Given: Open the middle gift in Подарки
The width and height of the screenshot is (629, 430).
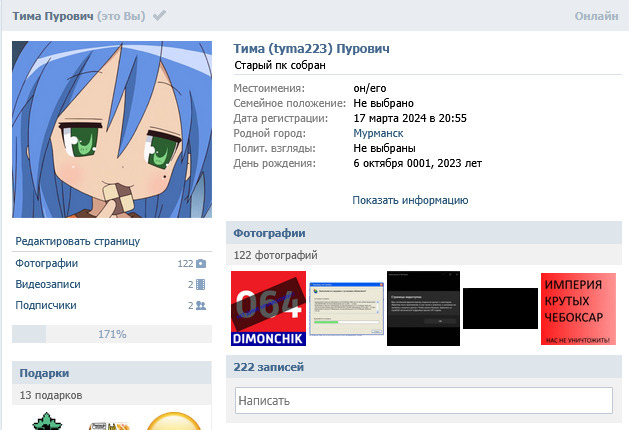Looking at the screenshot, I should (109, 423).
